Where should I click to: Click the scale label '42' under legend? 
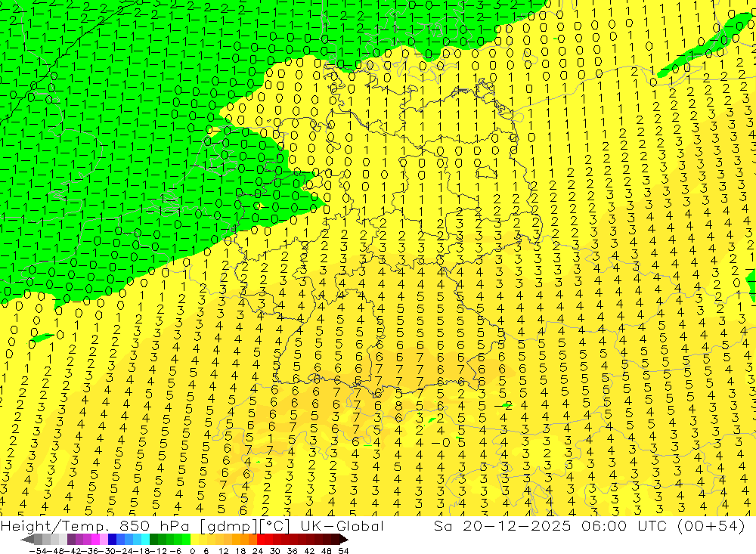pos(309,551)
